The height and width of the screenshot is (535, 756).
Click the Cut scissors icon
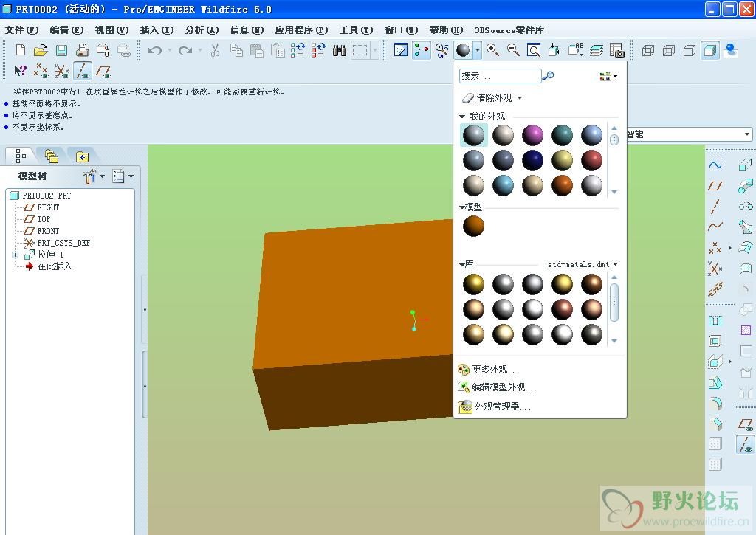coord(215,50)
